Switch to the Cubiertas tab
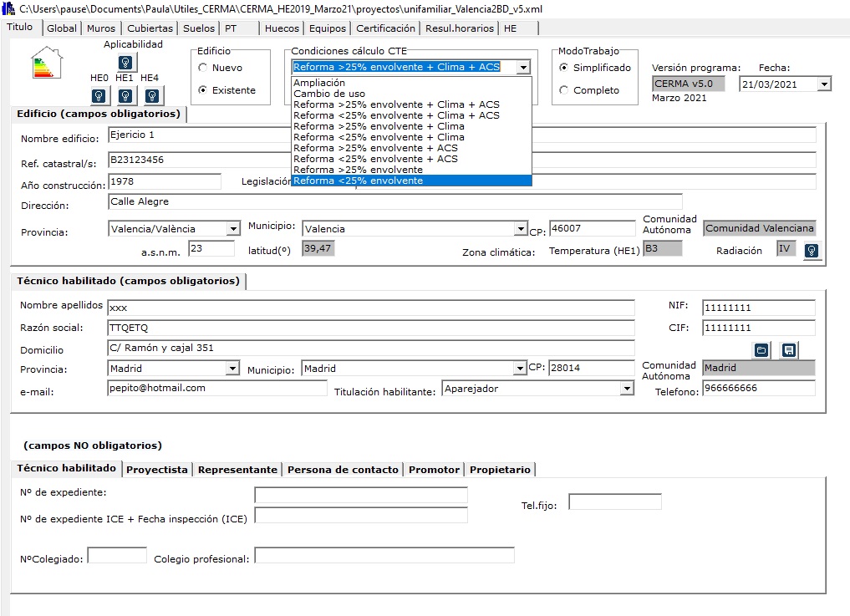850x616 pixels. click(150, 28)
